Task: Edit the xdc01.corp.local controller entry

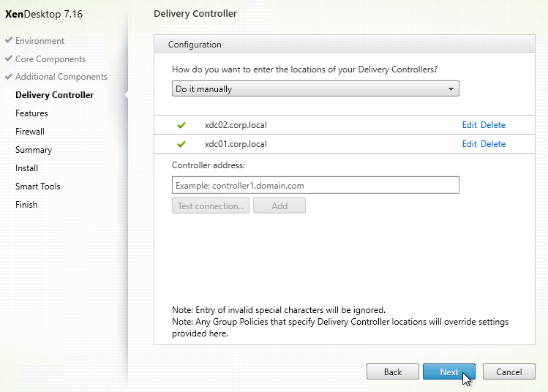Action: pos(470,144)
